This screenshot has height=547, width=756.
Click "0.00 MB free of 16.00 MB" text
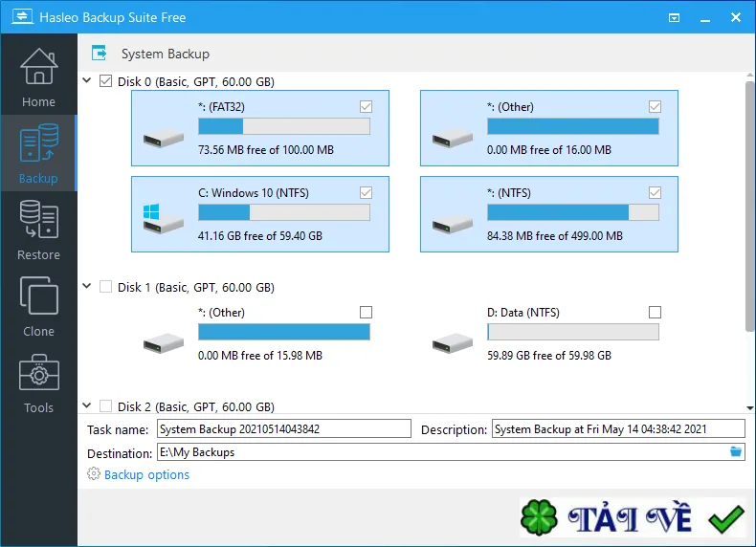[548, 150]
